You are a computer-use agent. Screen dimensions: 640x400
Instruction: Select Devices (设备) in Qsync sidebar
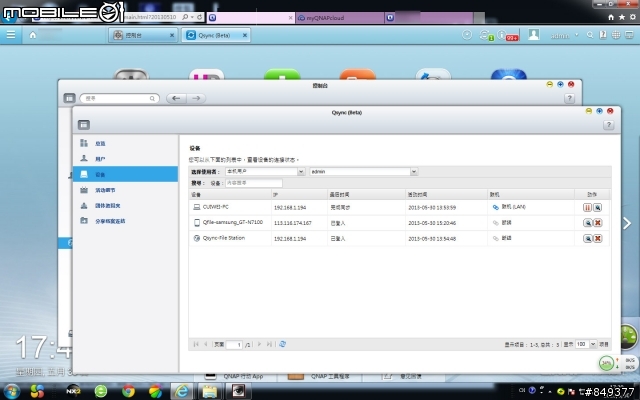click(x=125, y=174)
